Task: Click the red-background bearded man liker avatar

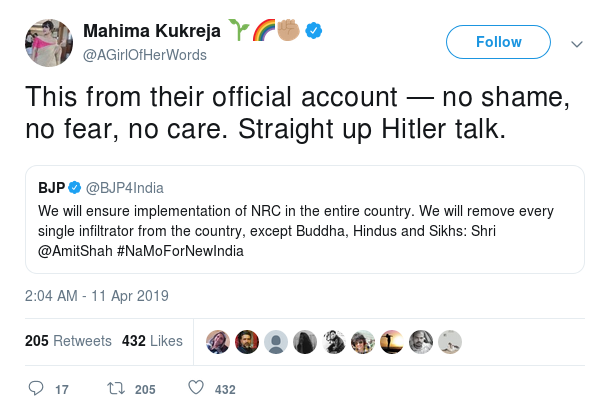Action: tap(248, 341)
